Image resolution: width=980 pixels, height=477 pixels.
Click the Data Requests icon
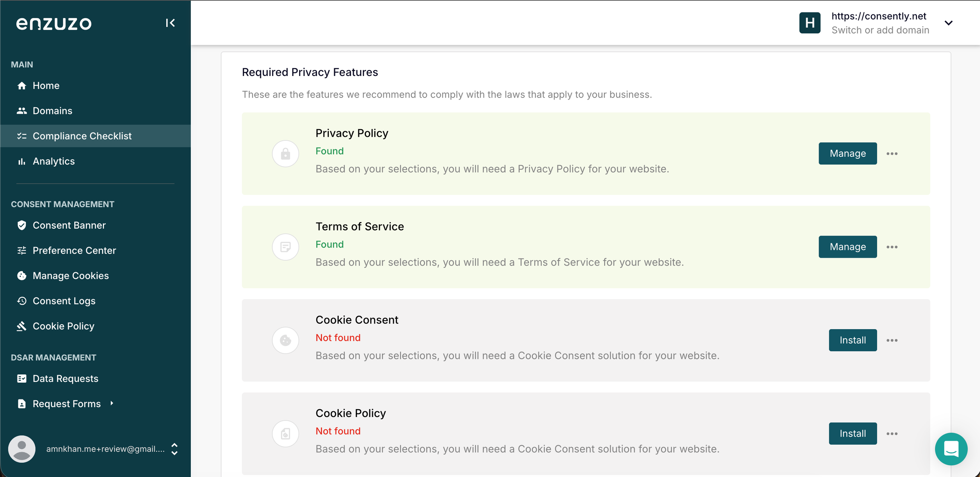(22, 379)
